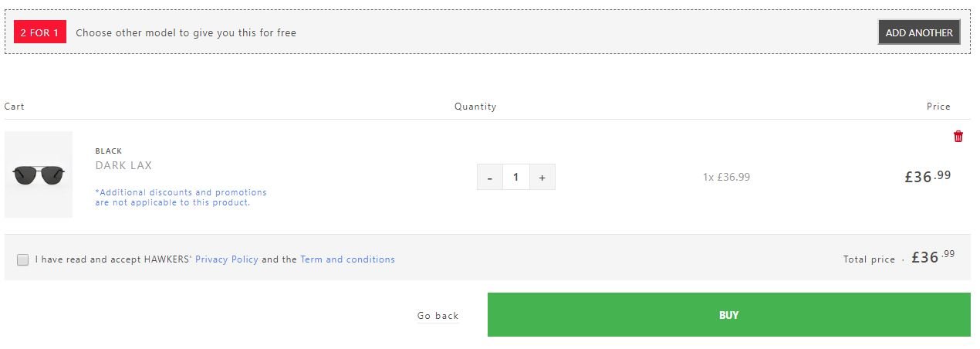980x349 pixels.
Task: Open the sunglasses product thumbnail
Action: tap(39, 174)
